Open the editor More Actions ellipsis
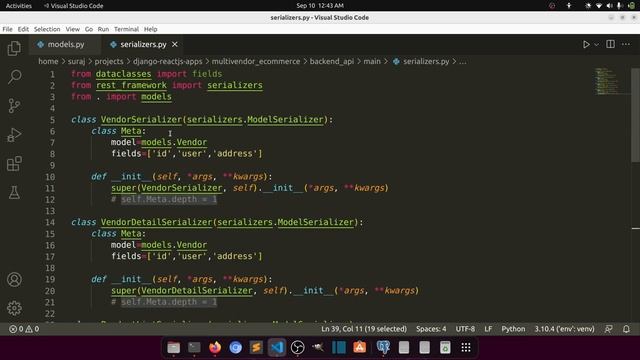This screenshot has height=360, width=640. pos(626,44)
